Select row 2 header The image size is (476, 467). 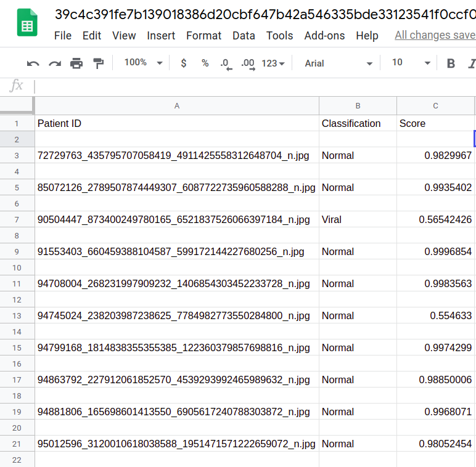17,139
